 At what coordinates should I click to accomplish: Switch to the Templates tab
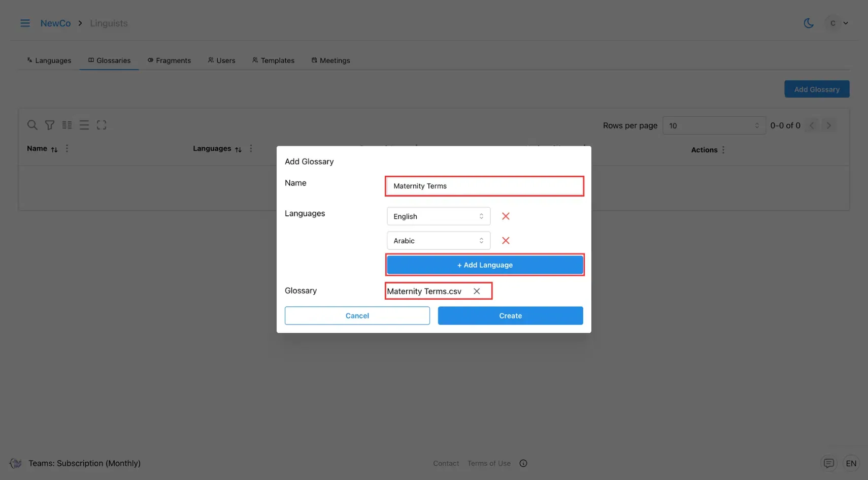click(273, 60)
